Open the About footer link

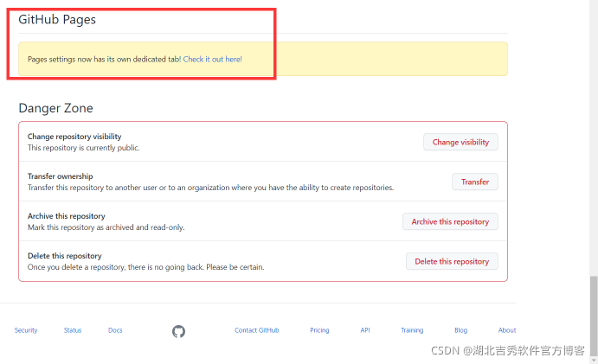coord(507,330)
